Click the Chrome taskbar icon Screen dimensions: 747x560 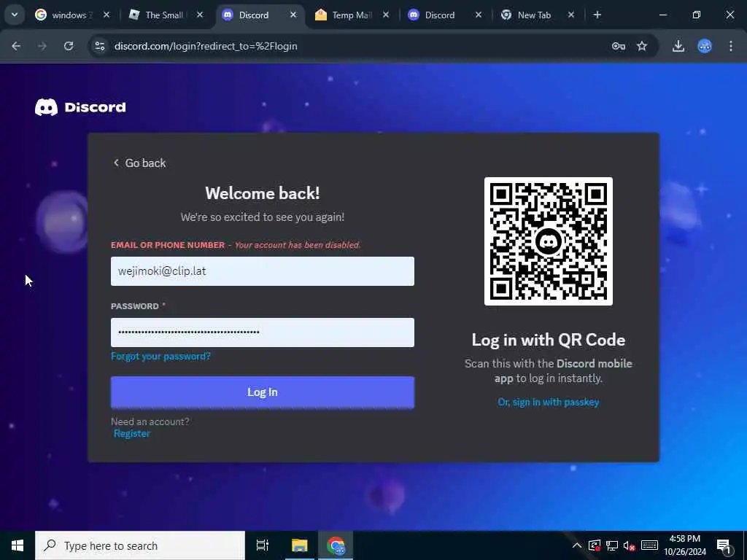click(336, 545)
